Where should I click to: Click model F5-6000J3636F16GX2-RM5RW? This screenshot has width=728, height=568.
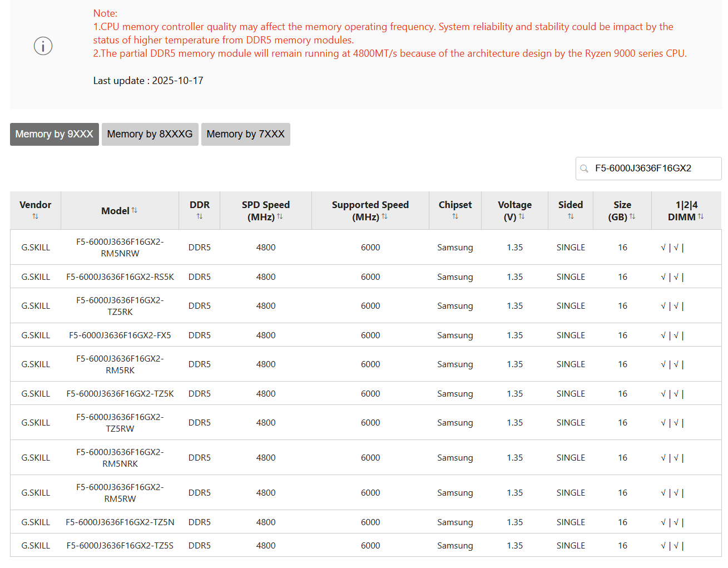(120, 493)
